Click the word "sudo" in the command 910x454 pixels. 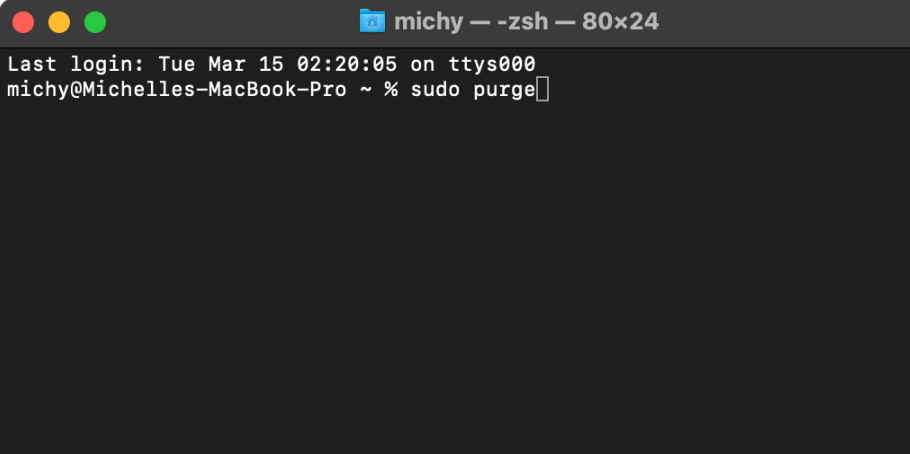(432, 90)
